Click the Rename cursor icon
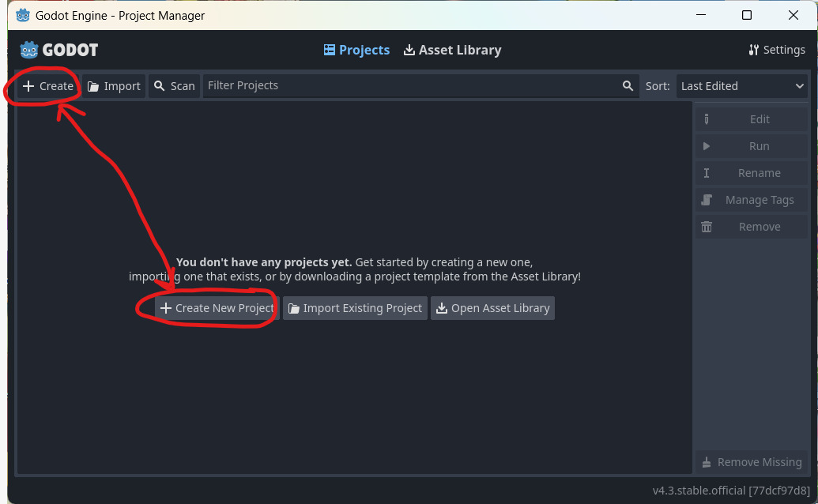Screen dimensions: 818x504 (x=707, y=173)
